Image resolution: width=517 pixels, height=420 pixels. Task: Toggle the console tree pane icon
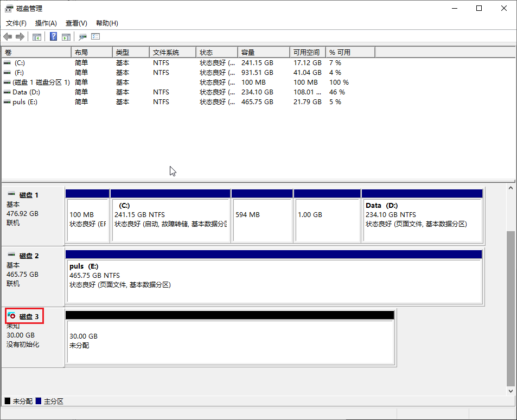click(37, 37)
